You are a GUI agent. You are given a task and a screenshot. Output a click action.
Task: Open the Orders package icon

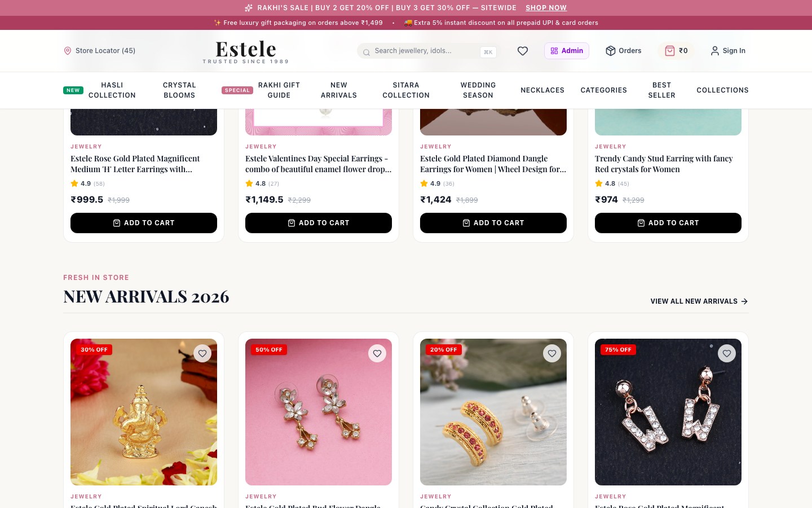(610, 51)
